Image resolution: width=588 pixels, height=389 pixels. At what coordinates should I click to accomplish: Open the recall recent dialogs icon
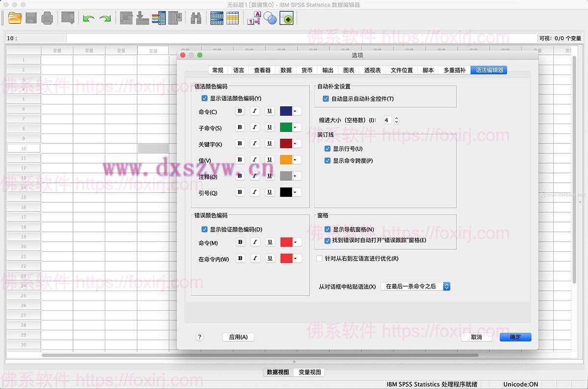(68, 19)
